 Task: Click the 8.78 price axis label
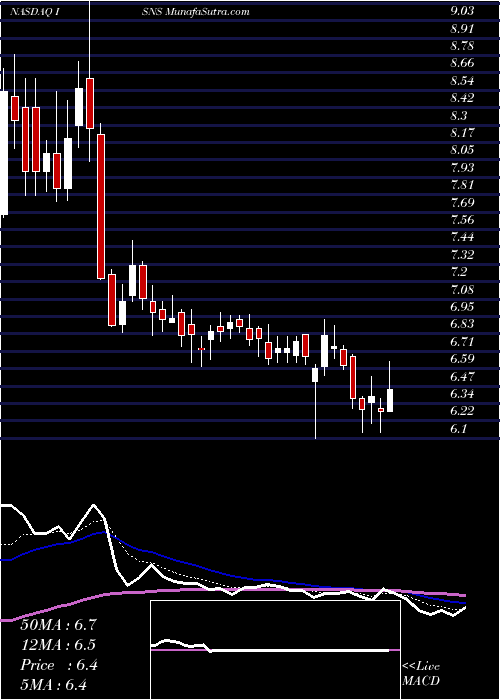click(462, 46)
